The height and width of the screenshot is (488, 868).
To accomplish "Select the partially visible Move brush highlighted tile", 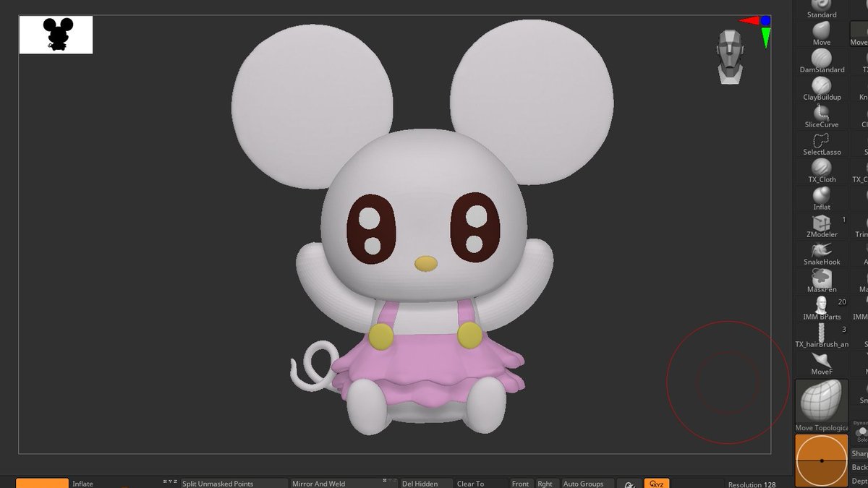I will point(859,33).
